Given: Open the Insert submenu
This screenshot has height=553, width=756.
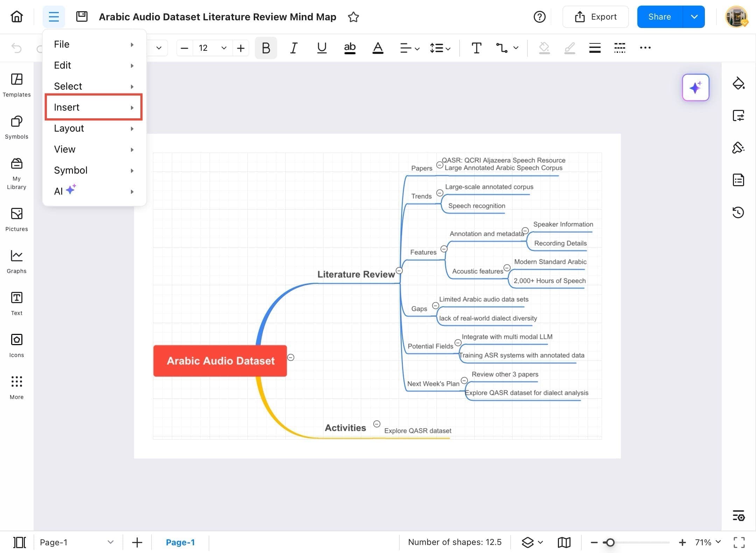Looking at the screenshot, I should click(x=93, y=107).
